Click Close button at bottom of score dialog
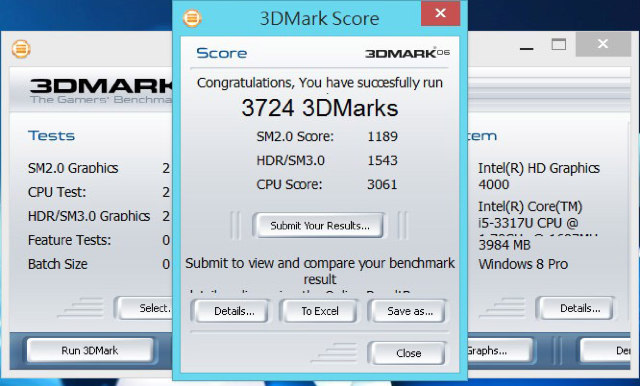Screen dimensions: 640x386 (408, 353)
